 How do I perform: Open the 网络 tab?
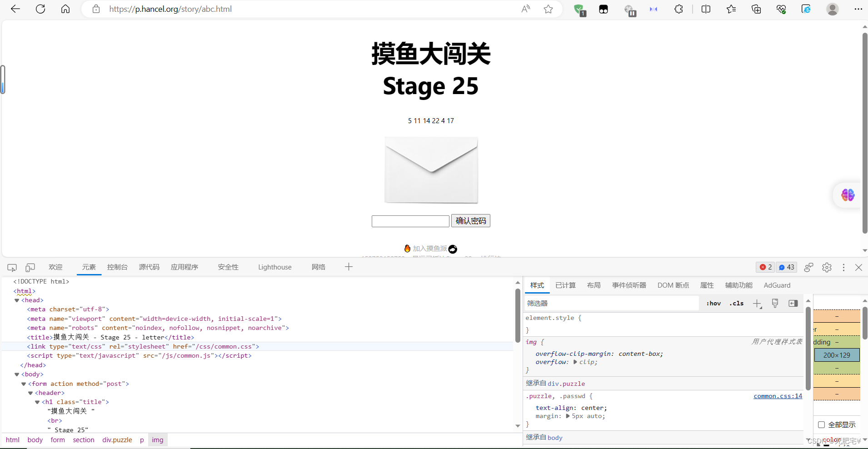point(319,267)
